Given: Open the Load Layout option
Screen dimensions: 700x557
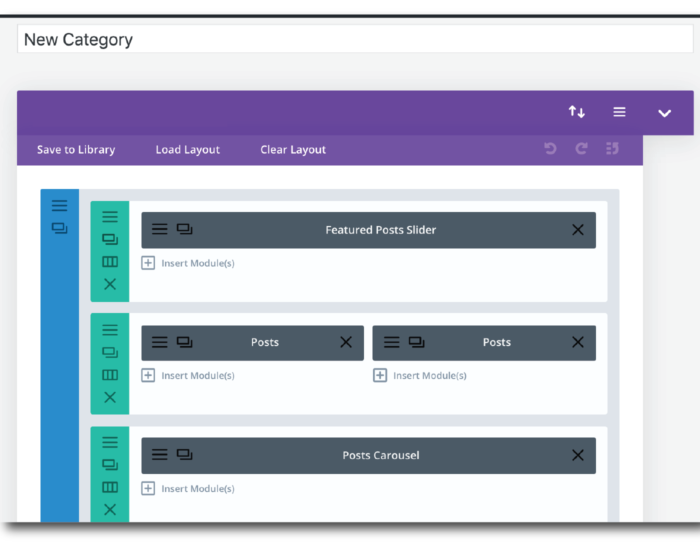Looking at the screenshot, I should (187, 150).
